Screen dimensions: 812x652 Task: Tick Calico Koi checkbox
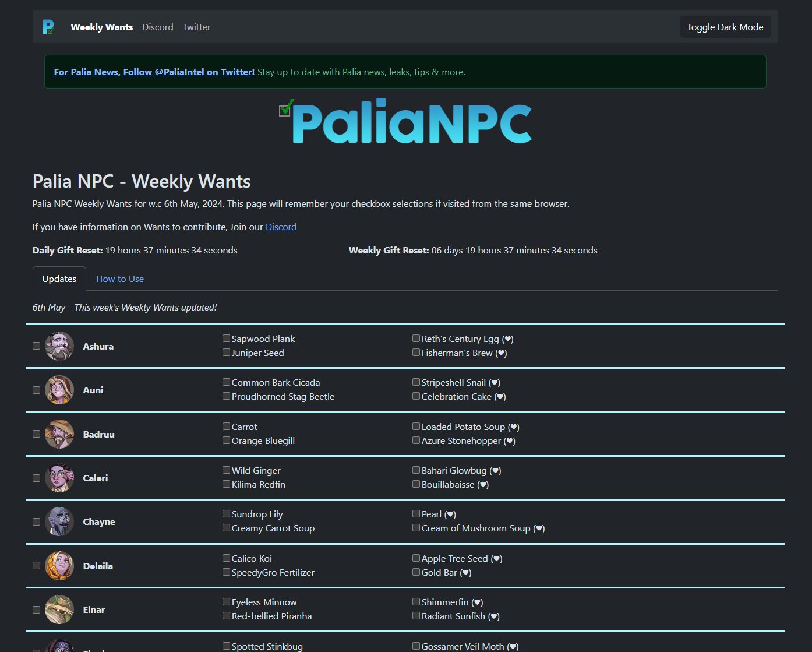point(226,558)
